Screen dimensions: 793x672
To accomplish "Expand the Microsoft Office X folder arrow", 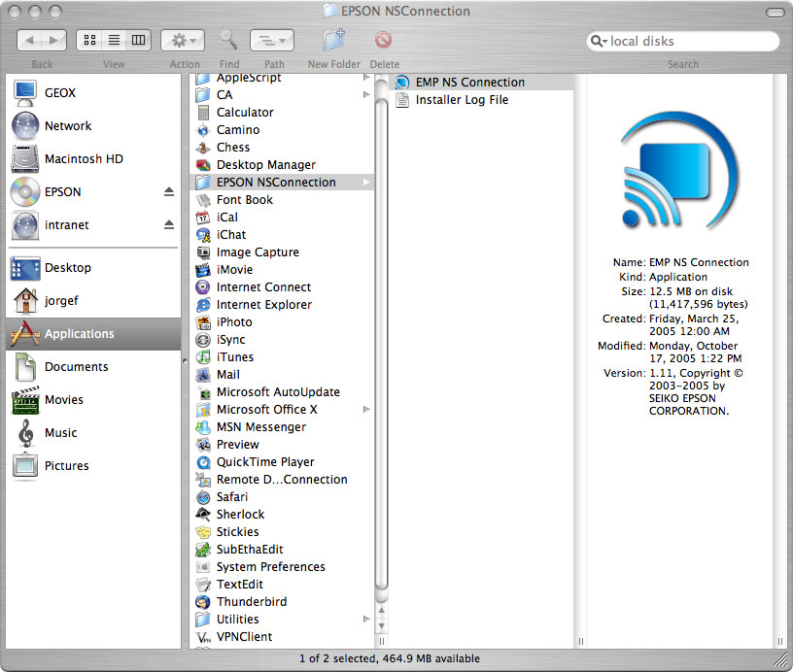I will point(366,409).
